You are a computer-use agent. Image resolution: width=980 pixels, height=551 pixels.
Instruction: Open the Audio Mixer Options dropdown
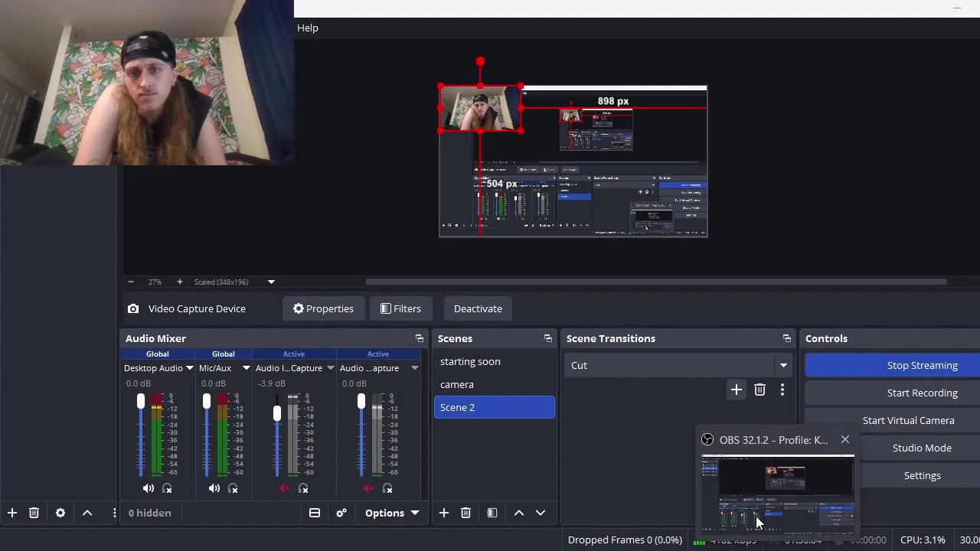392,513
